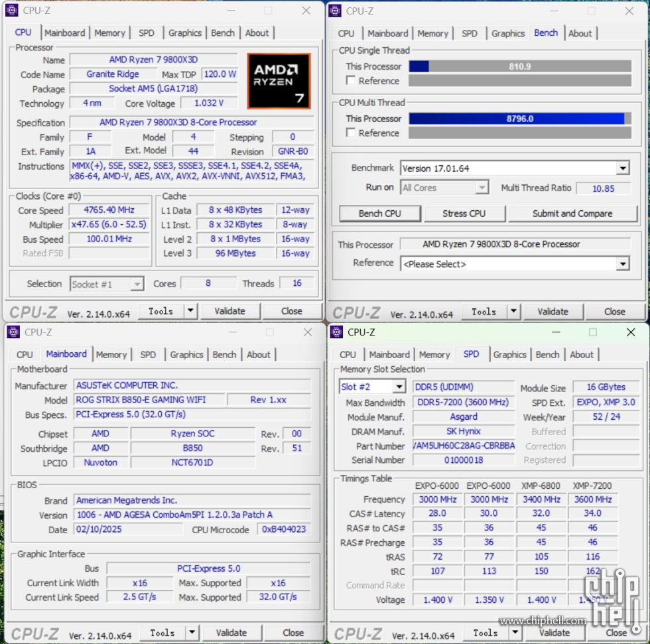
Task: Minimize the SPD window
Action: pyautogui.click(x=556, y=332)
